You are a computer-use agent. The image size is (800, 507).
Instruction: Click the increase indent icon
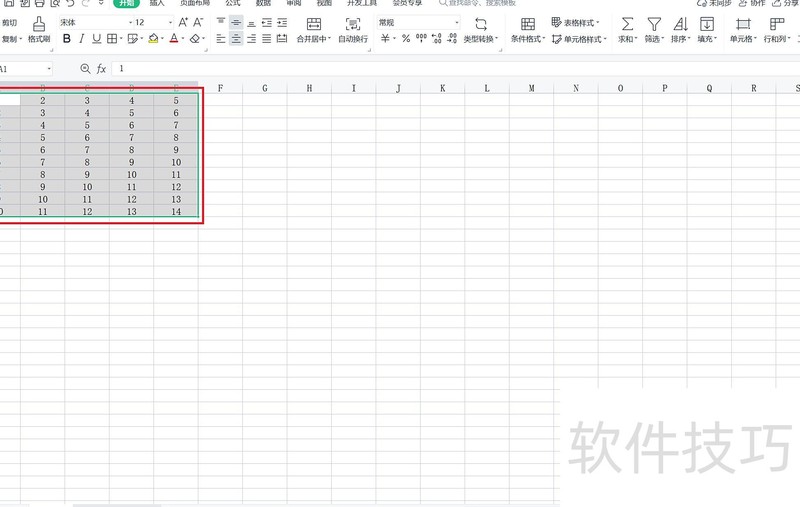click(282, 22)
